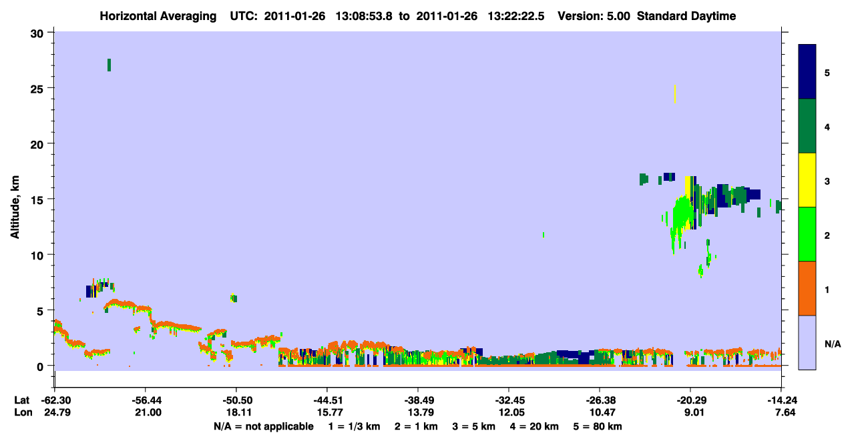Click the yellow streak near 25 km altitude
Viewport: 868px width, 445px height.
(675, 94)
